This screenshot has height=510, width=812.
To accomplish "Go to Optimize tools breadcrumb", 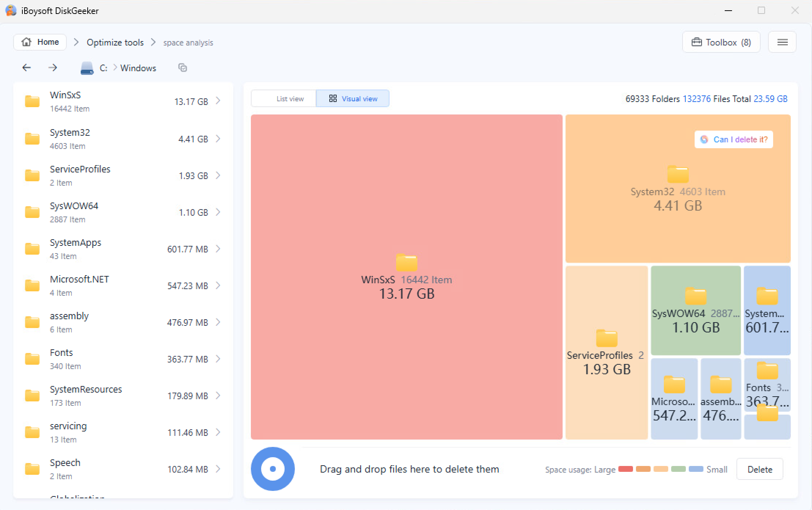I will (115, 42).
